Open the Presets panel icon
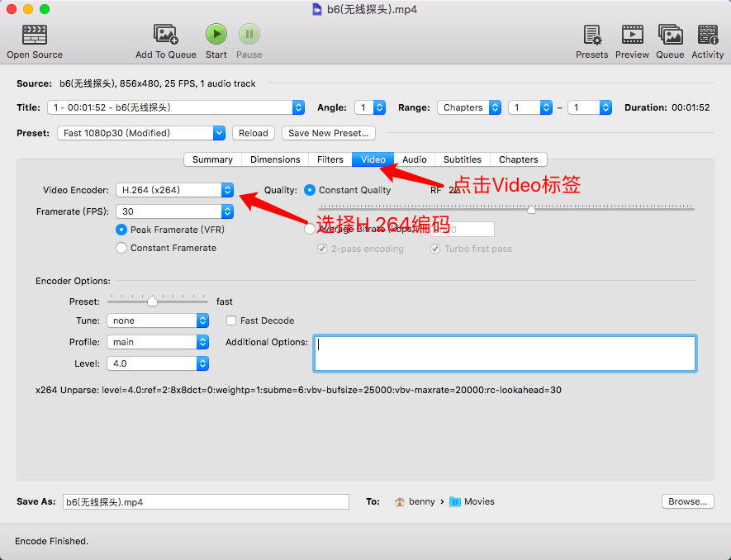This screenshot has width=731, height=560. point(592,35)
